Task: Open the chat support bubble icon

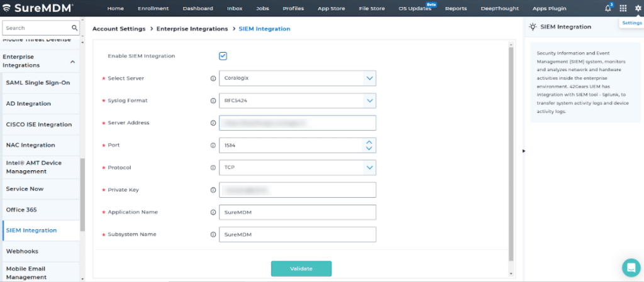Action: tap(631, 268)
